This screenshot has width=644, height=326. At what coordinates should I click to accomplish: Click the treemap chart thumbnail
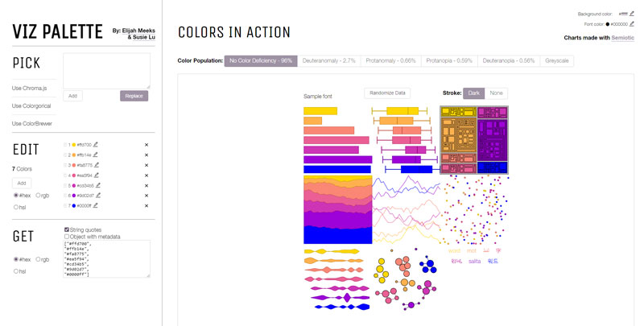click(474, 140)
